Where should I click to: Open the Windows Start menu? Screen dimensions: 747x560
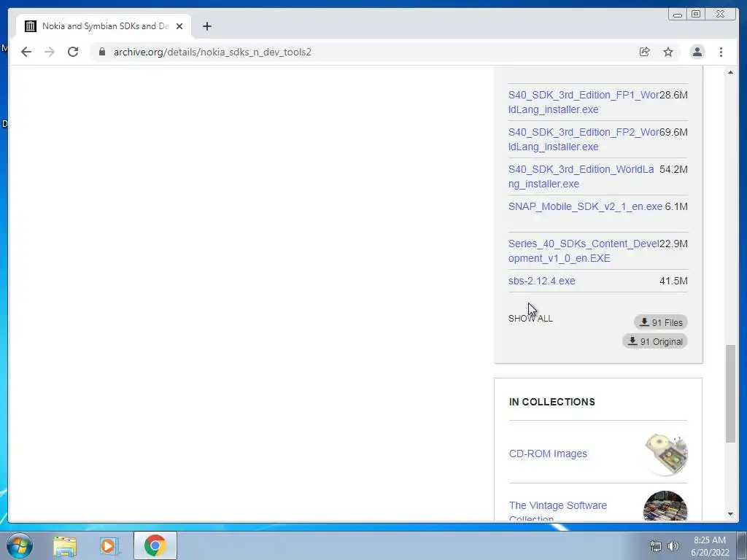click(x=20, y=545)
